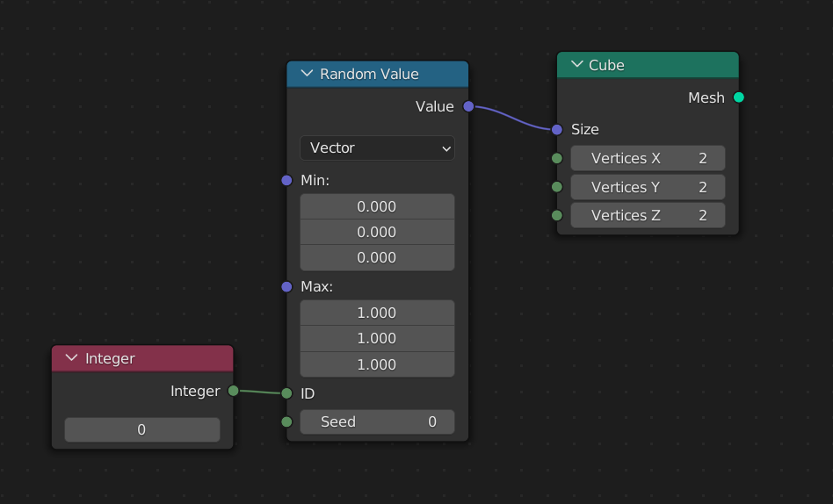Click the Seed value field

pos(377,421)
